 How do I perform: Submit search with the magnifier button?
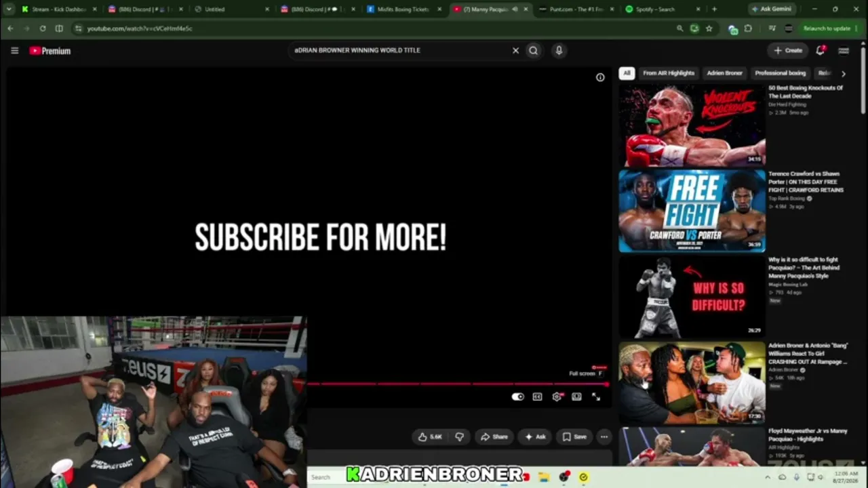[534, 50]
